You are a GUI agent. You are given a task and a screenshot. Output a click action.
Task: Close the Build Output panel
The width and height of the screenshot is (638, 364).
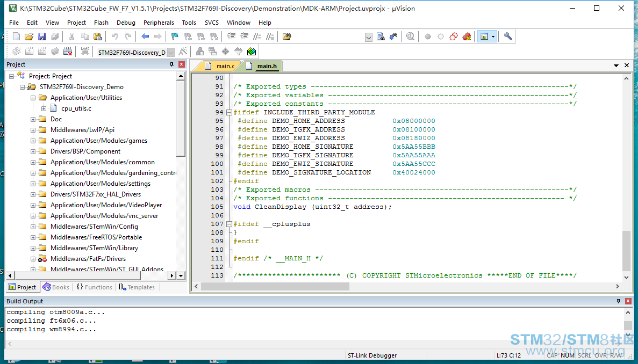click(x=628, y=301)
